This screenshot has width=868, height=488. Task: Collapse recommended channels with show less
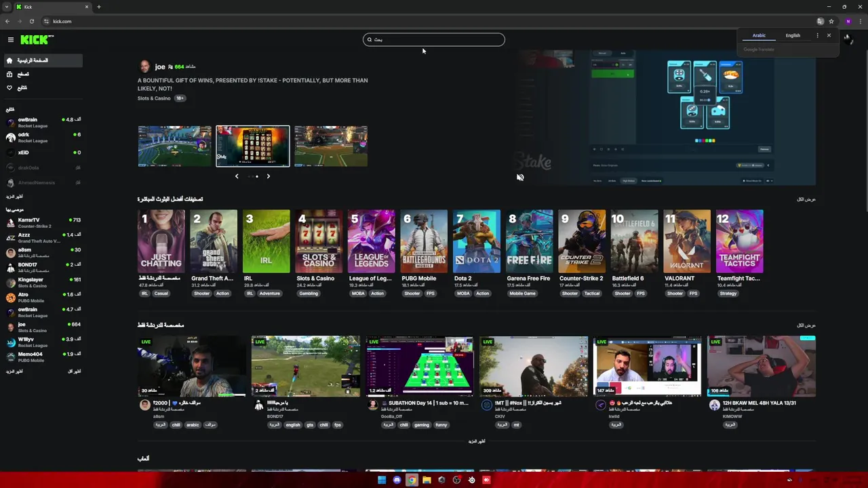click(75, 371)
